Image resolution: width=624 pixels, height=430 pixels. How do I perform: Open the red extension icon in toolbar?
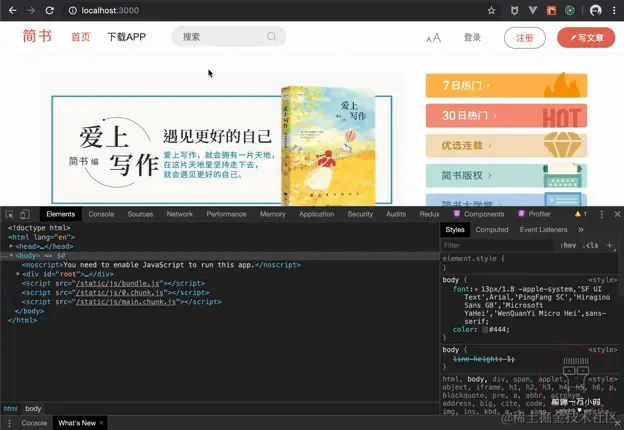[x=551, y=11]
